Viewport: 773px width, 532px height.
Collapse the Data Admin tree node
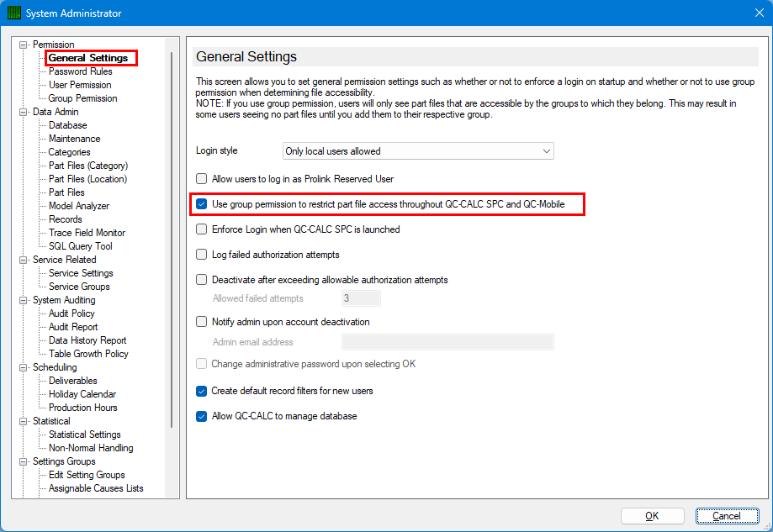pyautogui.click(x=23, y=112)
